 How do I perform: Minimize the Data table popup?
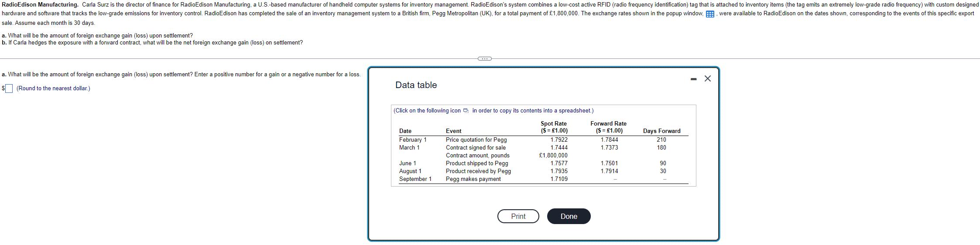693,79
